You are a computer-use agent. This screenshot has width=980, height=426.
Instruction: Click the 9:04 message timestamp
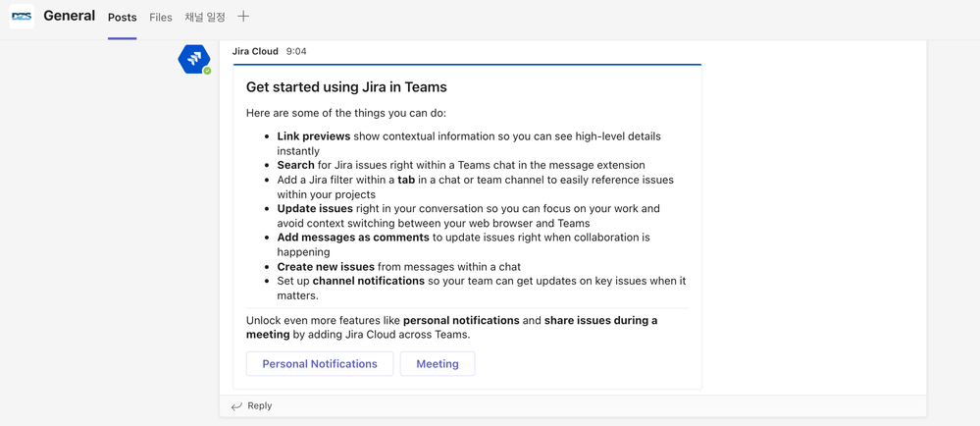[x=296, y=51]
